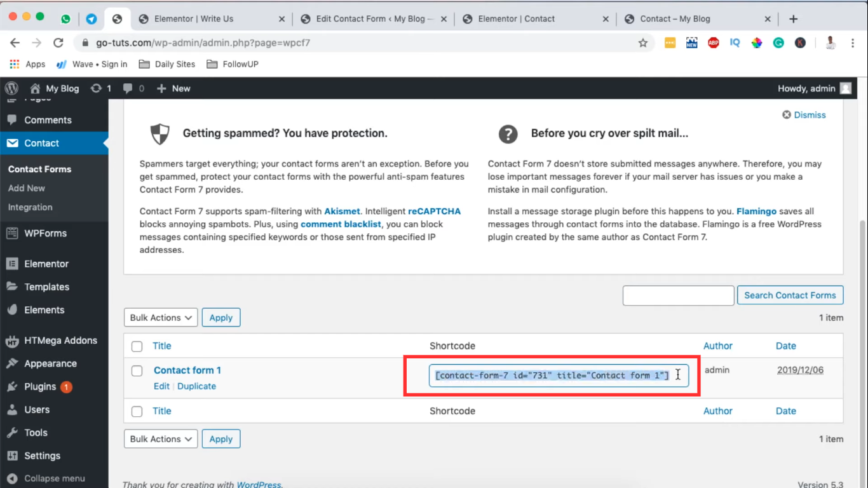
Task: Open the Grammarly extension icon
Action: coord(778,43)
